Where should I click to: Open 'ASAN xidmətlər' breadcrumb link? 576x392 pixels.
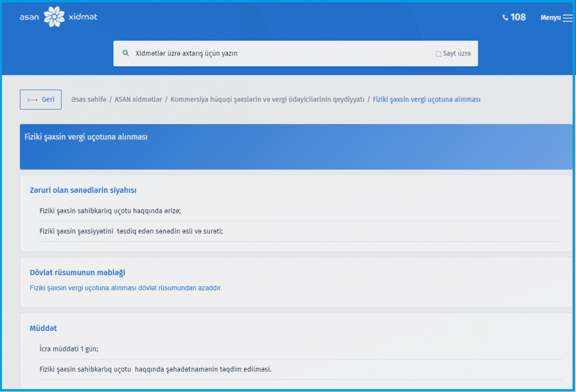click(138, 100)
